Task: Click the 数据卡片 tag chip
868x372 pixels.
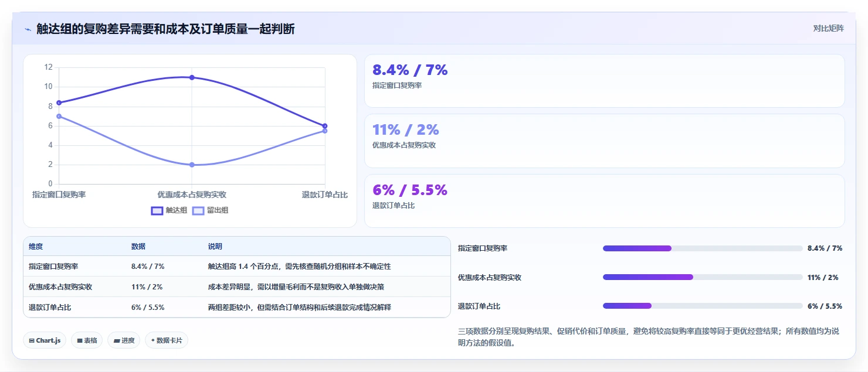Action: (167, 340)
